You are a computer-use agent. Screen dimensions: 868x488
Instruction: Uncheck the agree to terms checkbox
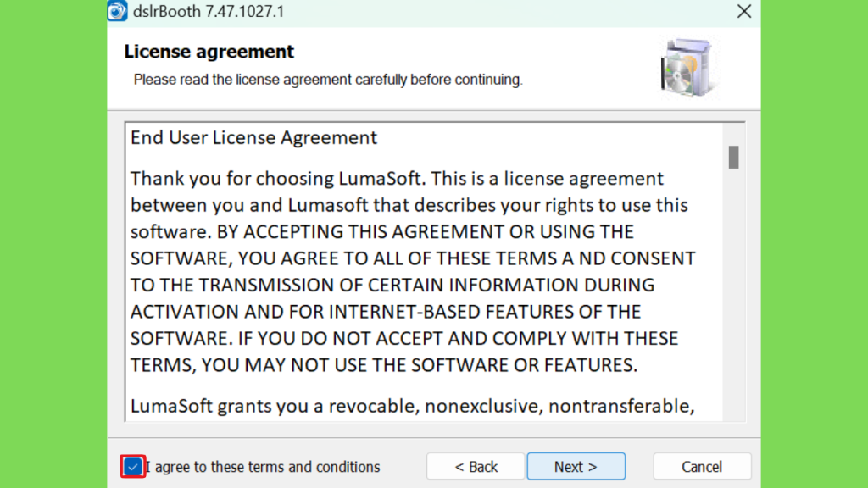[x=133, y=467]
